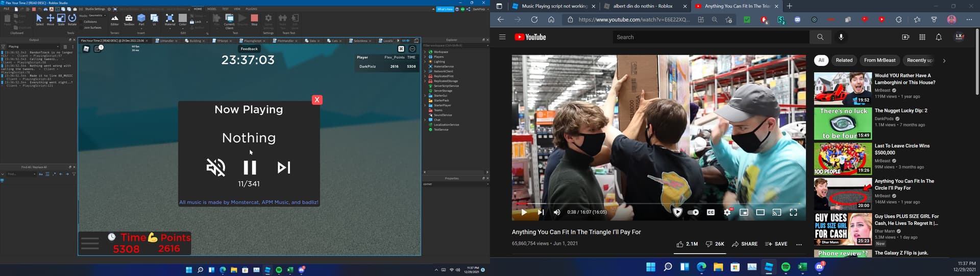
Task: Open the Terrain Editor in Studio
Action: [114, 19]
